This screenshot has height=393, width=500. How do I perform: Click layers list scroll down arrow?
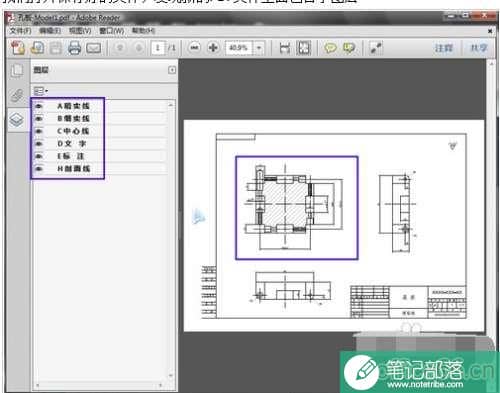pyautogui.click(x=171, y=376)
